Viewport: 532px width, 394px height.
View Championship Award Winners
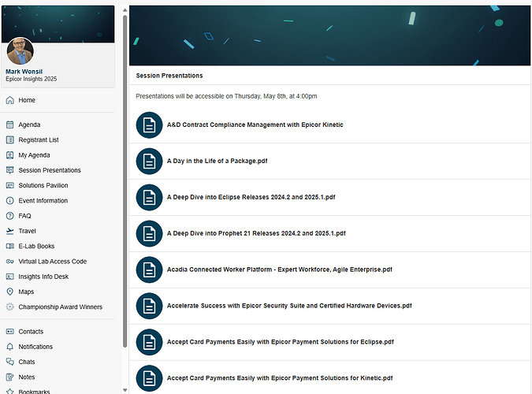click(61, 307)
